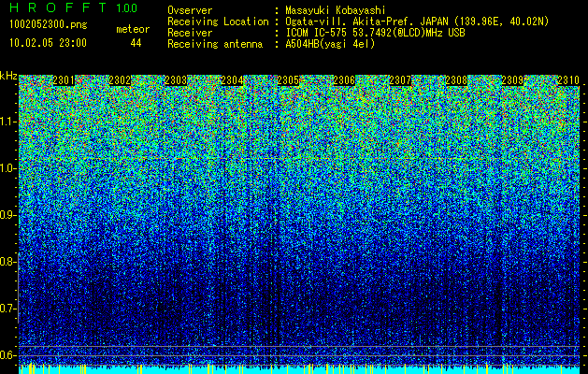The height and width of the screenshot is (374, 588).
Task: Click the kHz axis unit label
Action: point(8,76)
